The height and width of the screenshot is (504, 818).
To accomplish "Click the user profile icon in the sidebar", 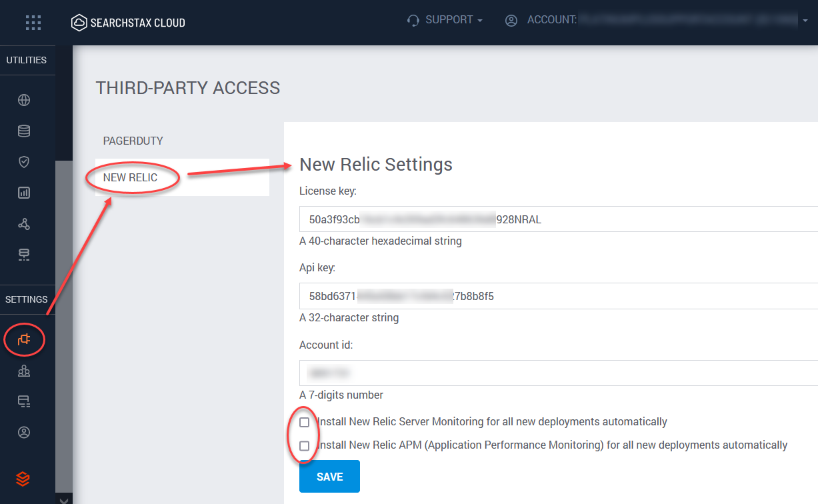I will coord(24,432).
